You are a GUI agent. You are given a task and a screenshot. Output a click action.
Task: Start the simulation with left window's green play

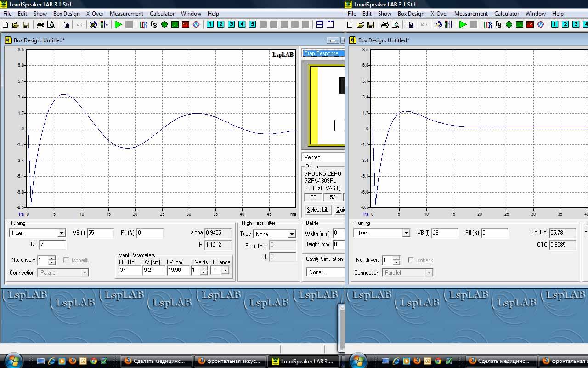point(119,24)
